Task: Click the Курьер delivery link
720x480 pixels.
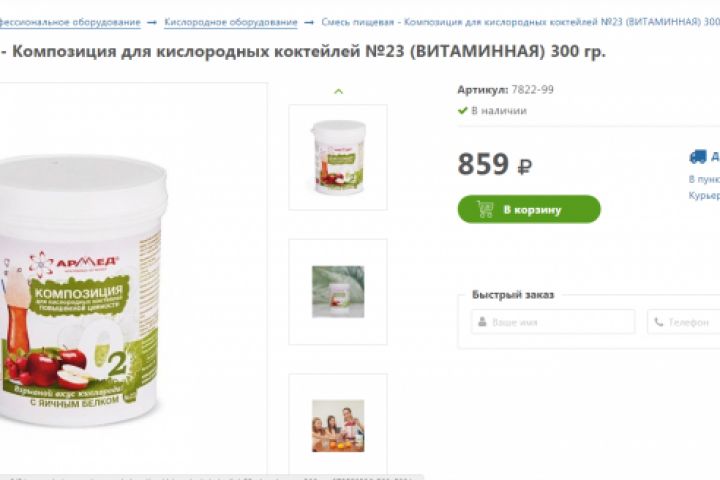Action: (704, 196)
